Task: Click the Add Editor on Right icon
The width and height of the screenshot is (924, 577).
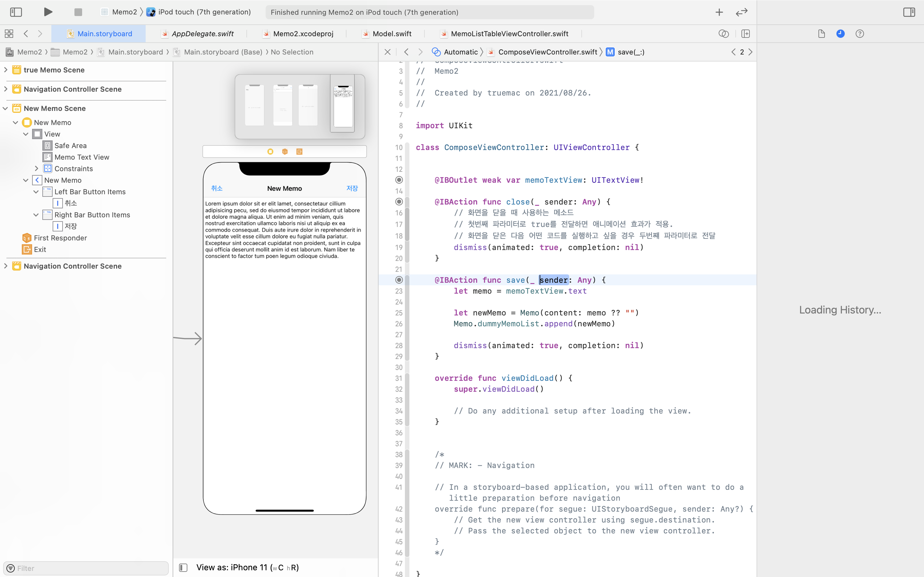Action: point(745,34)
